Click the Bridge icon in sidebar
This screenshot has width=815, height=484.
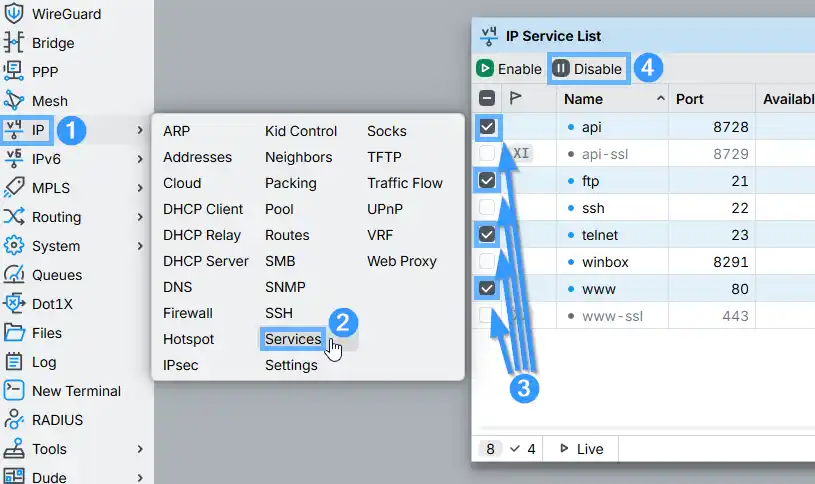tap(14, 43)
